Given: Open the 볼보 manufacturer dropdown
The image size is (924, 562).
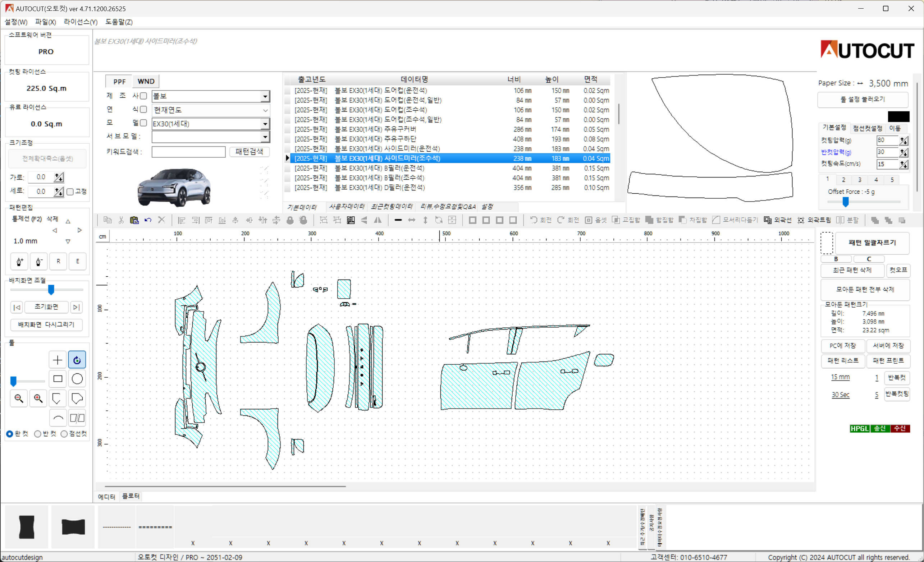Looking at the screenshot, I should [265, 96].
